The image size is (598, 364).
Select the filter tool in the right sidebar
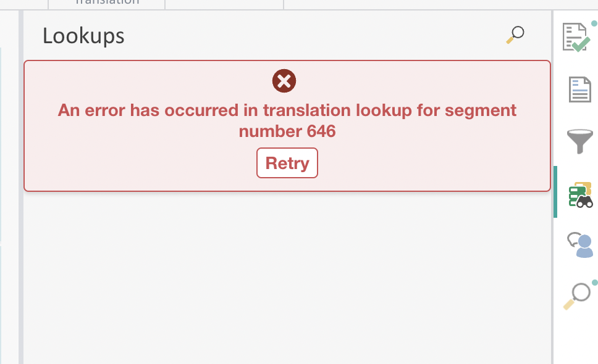click(x=579, y=141)
